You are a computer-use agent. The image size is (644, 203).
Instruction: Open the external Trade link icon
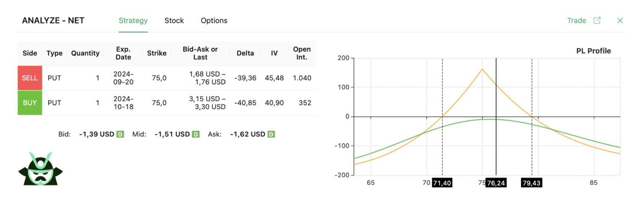(597, 20)
